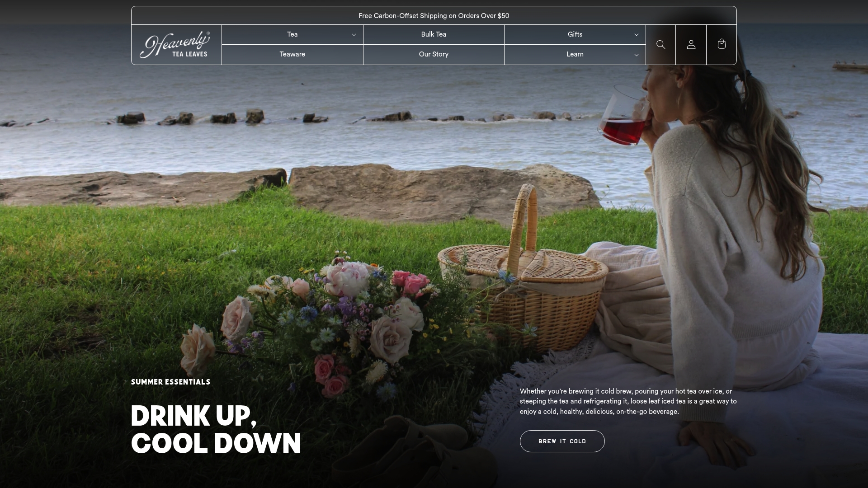Viewport: 868px width, 488px height.
Task: Select the Learn navigation label
Action: (575, 54)
